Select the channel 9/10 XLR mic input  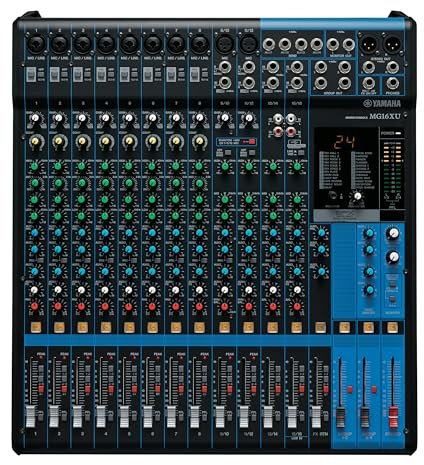pos(224,44)
